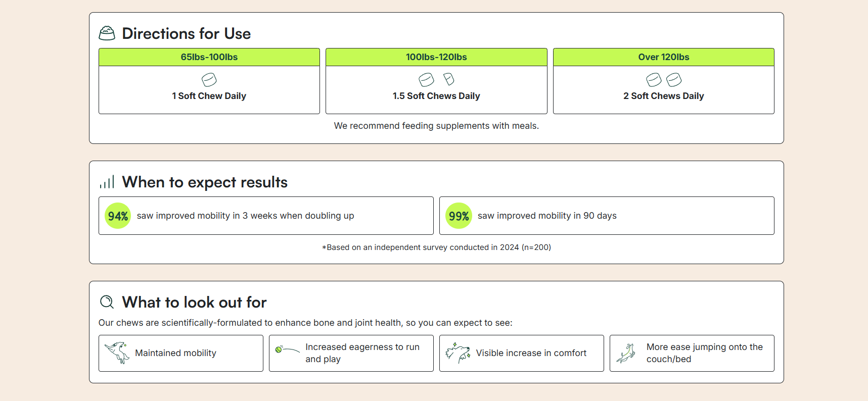This screenshot has width=868, height=401.
Task: Click the happy dog icon for visible comfort
Action: click(458, 353)
